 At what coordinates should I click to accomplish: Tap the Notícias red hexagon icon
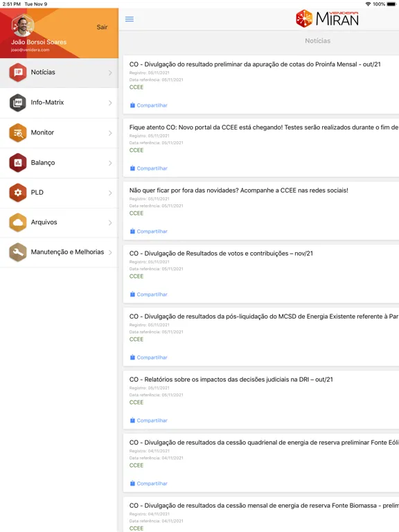(18, 72)
